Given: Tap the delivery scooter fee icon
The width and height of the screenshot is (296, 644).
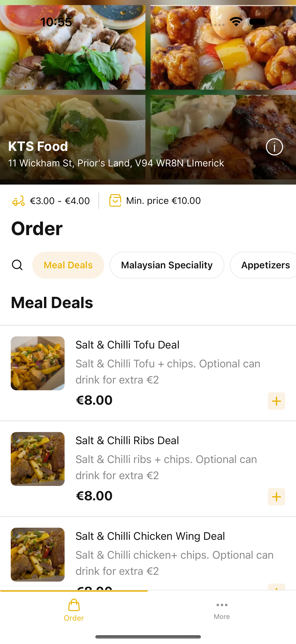Looking at the screenshot, I should [18, 201].
